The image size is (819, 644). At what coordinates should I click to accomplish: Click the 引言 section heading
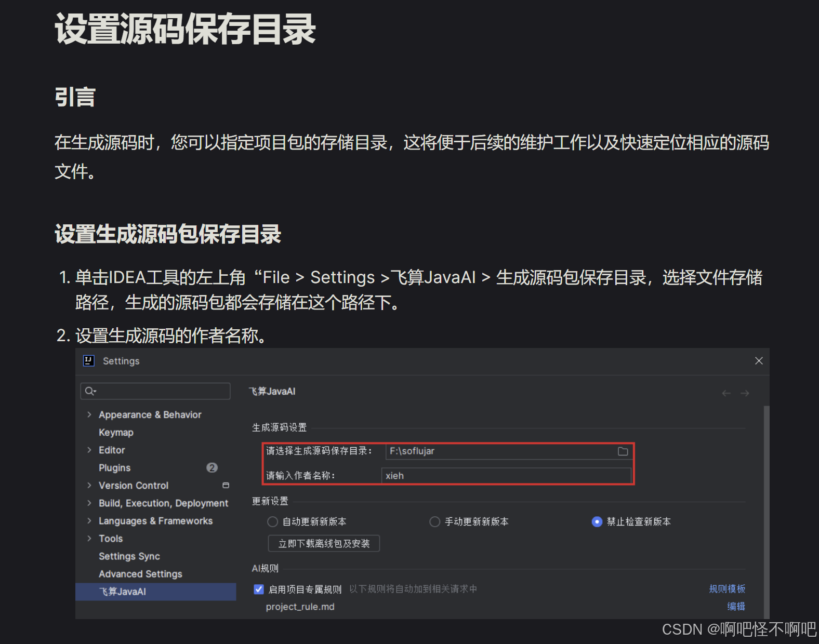pyautogui.click(x=75, y=97)
